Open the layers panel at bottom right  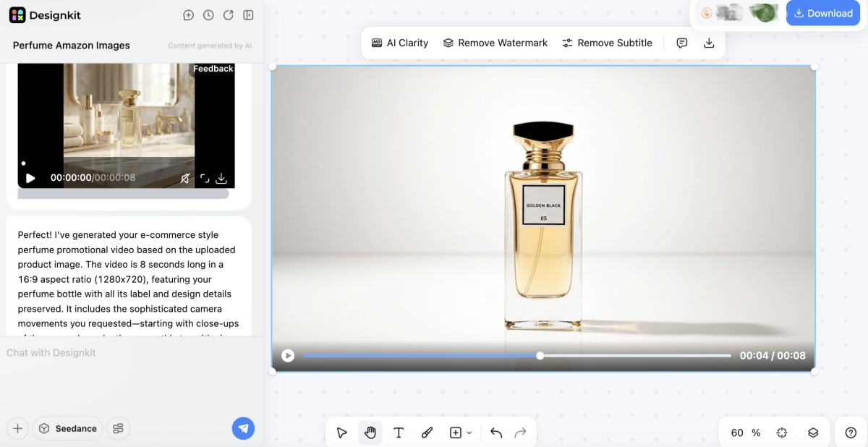pos(813,432)
